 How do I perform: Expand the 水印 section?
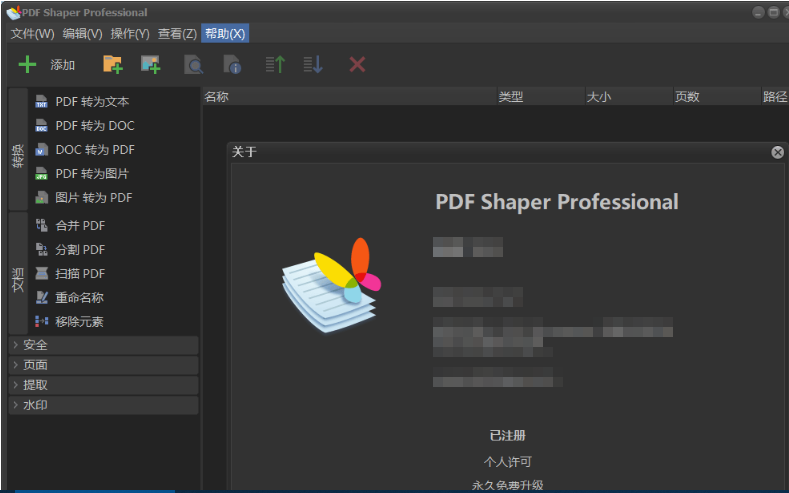click(x=103, y=405)
